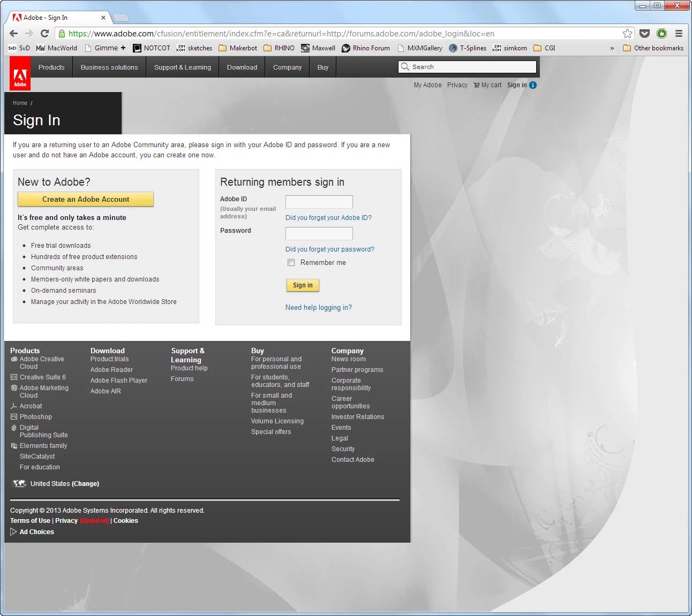This screenshot has height=616, width=692.
Task: Reload the page with refresh icon
Action: click(x=45, y=34)
